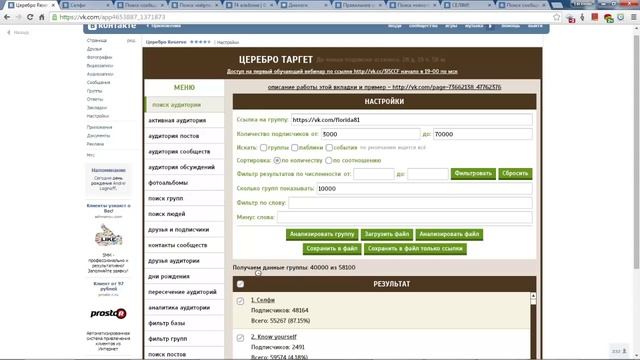Open the 'фильтр групп' menu item

click(x=184, y=338)
